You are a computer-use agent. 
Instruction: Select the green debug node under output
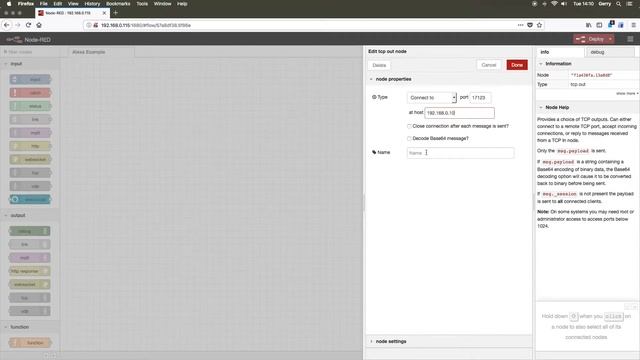coord(29,231)
